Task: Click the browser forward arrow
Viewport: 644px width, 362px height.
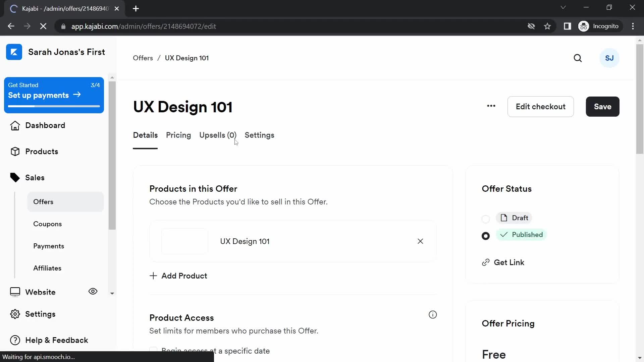Action: (27, 26)
